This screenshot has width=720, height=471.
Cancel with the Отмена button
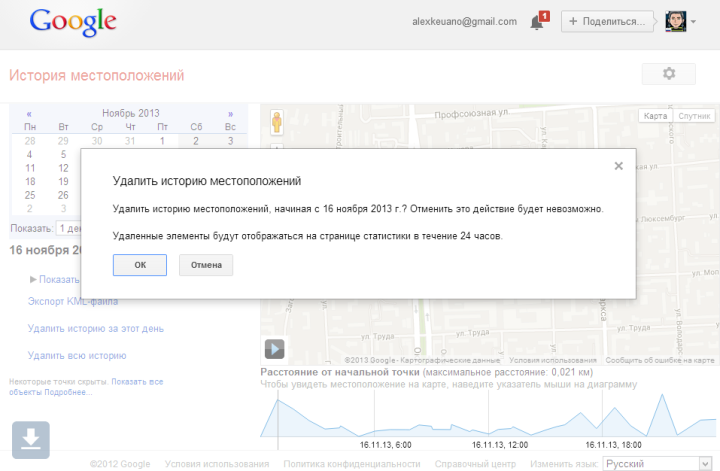coord(206,265)
